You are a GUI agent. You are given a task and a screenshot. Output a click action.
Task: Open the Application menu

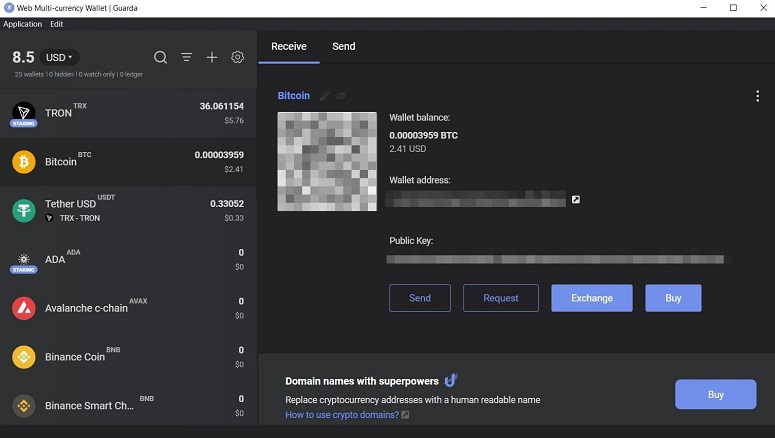point(23,24)
